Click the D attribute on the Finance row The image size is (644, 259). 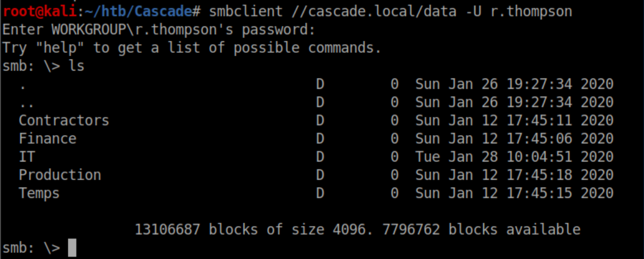pos(320,138)
